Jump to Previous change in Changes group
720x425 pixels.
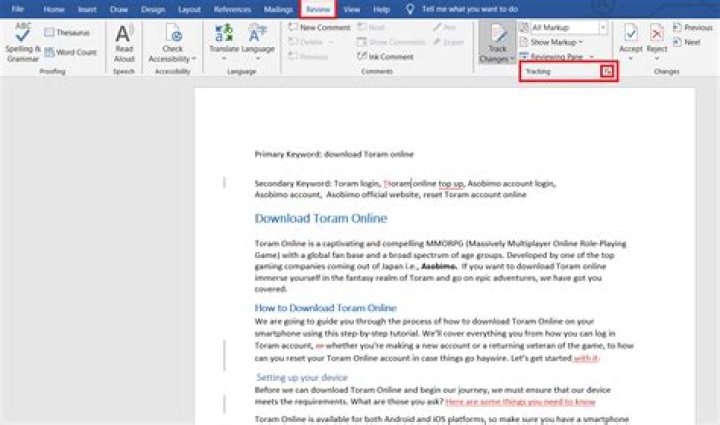692,28
